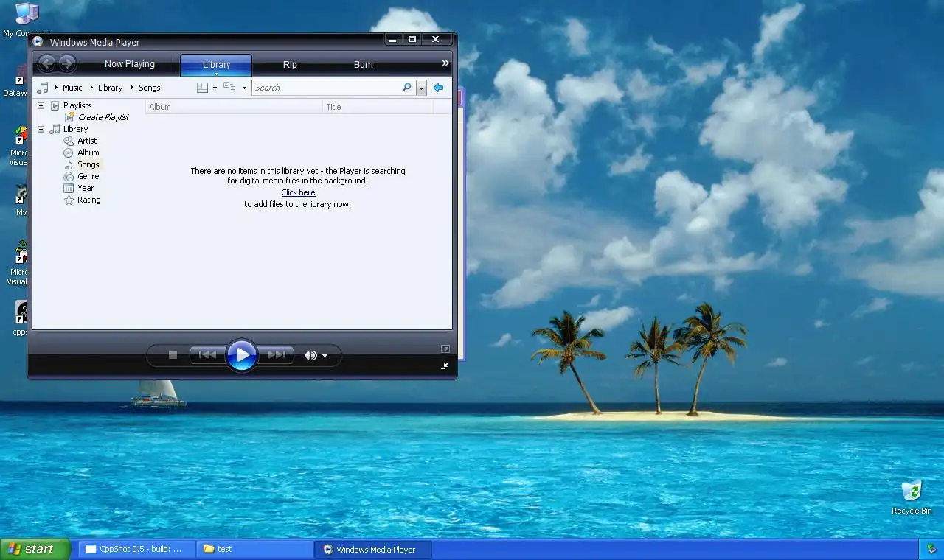Collapse the Playlists tree node
Screen dimensions: 944x560
click(41, 105)
